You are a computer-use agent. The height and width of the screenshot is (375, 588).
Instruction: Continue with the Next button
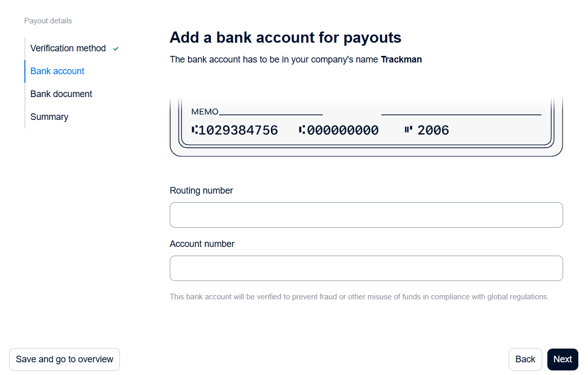click(x=563, y=359)
